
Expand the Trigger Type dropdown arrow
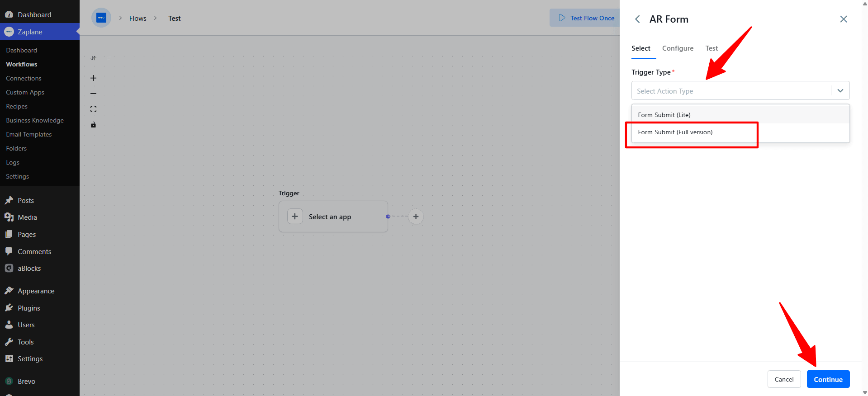840,90
